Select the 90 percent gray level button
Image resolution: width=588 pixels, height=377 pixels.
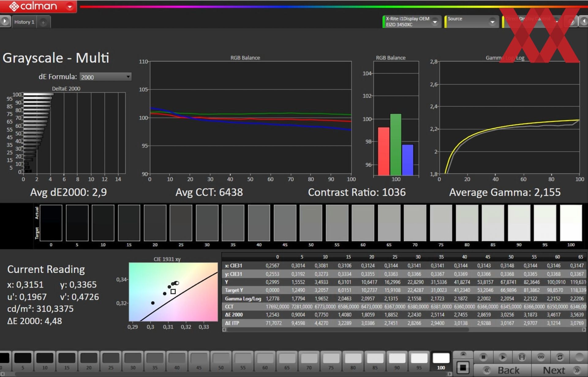(x=397, y=361)
